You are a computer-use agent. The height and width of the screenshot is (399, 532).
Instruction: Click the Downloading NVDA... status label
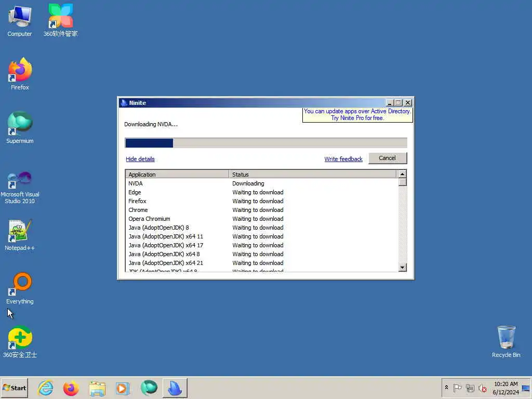coord(151,124)
